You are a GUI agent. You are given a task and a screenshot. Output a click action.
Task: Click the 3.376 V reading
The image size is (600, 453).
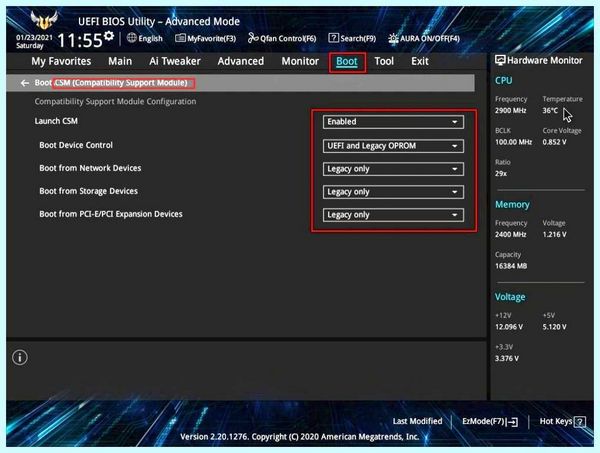(507, 358)
